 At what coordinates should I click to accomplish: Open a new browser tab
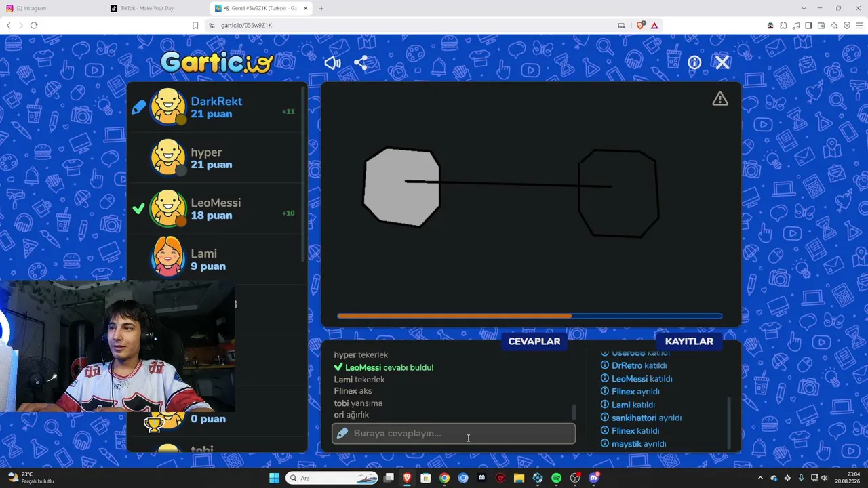[x=321, y=8]
